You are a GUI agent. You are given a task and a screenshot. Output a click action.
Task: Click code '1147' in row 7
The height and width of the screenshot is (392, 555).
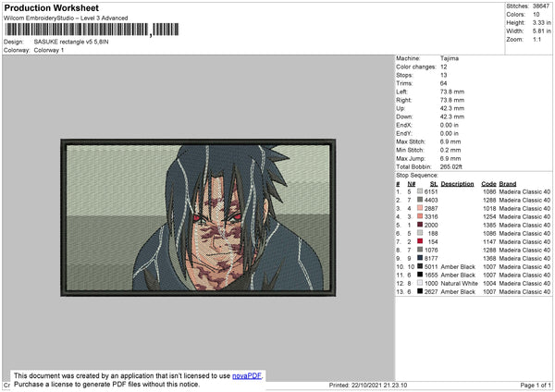click(x=489, y=241)
